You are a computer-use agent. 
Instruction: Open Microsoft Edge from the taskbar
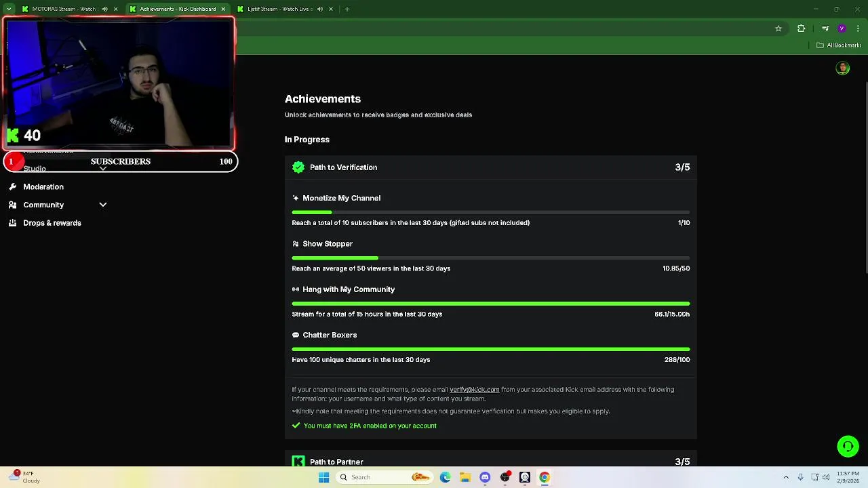click(445, 477)
